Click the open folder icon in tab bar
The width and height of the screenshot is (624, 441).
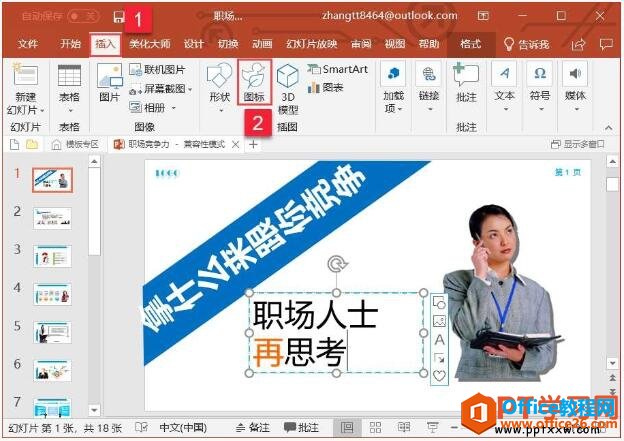32,144
